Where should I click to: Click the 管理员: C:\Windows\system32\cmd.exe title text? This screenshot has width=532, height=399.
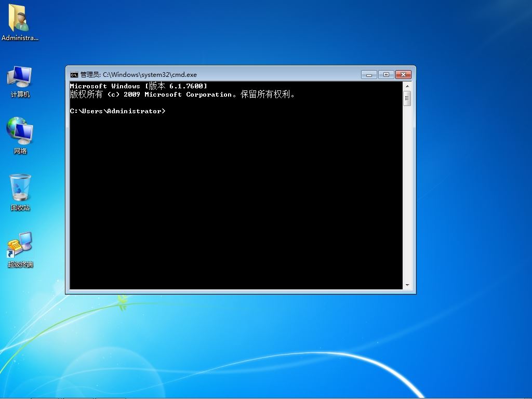pos(138,75)
